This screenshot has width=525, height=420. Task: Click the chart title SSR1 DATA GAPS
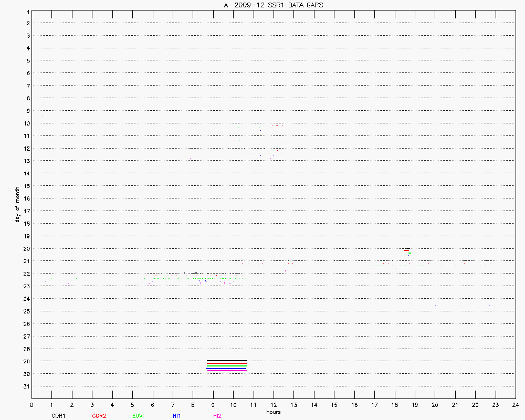pyautogui.click(x=273, y=5)
